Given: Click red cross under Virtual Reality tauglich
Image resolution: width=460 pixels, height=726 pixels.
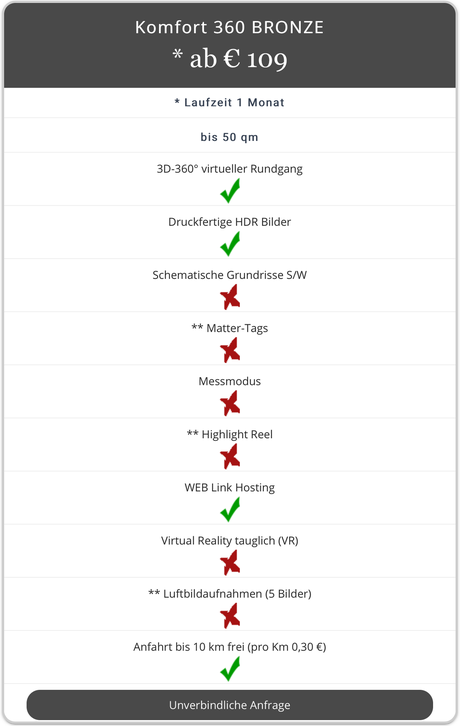Looking at the screenshot, I should coord(230,563).
